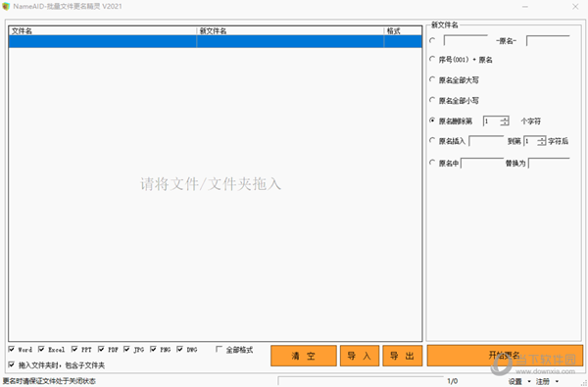Select 原名全部大写 radio option
Image resolution: width=588 pixels, height=387 pixels.
[432, 79]
